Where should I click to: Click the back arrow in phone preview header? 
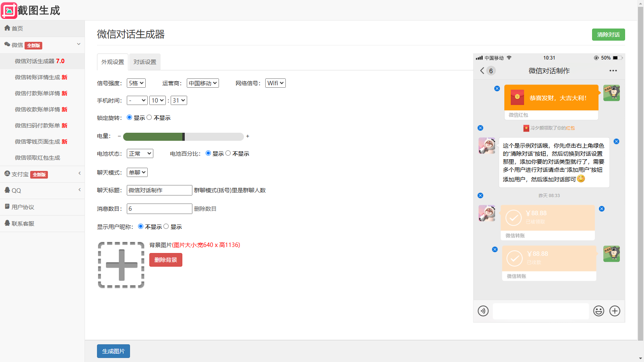482,71
